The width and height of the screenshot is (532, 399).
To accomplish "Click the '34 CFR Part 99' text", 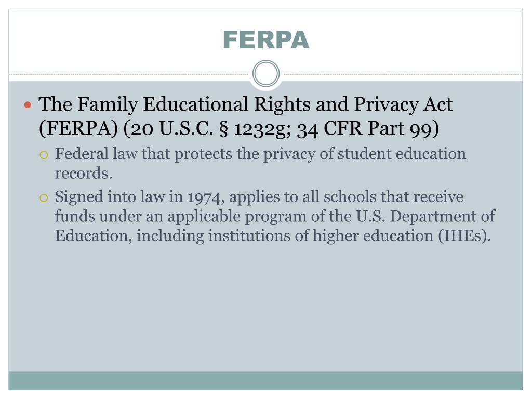I will [x=365, y=129].
